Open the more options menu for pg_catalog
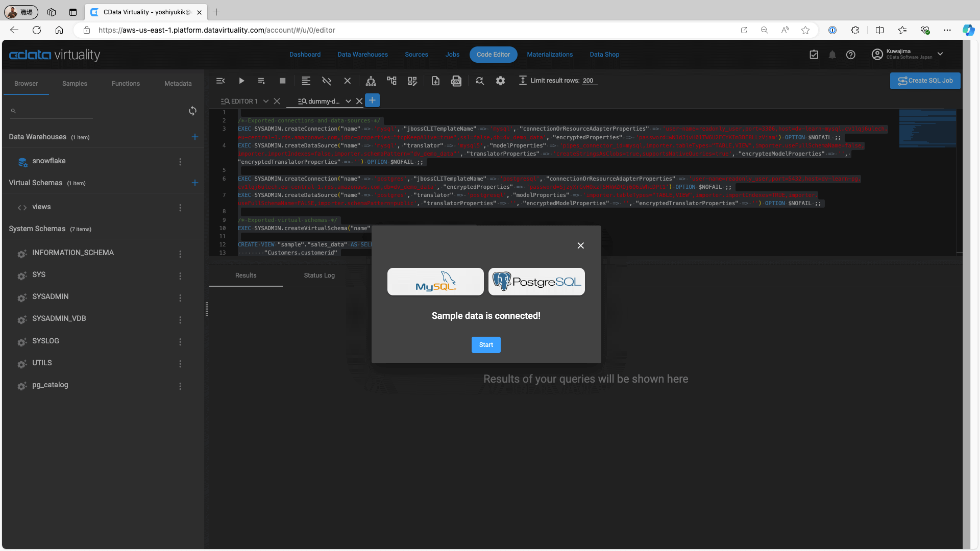This screenshot has height=551, width=980. [180, 386]
